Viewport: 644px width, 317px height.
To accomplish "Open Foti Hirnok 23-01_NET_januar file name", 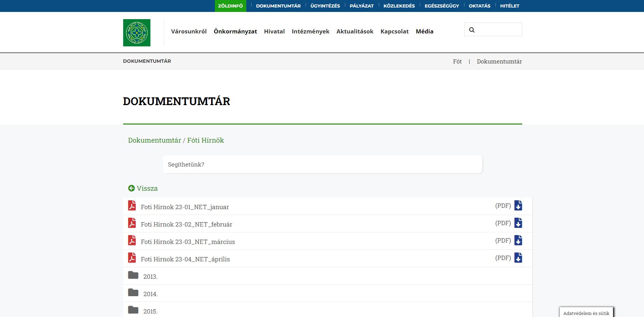I will [185, 207].
